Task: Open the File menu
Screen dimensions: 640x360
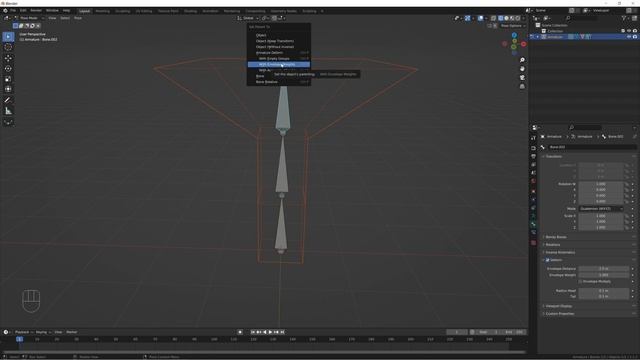Action: 13,11
